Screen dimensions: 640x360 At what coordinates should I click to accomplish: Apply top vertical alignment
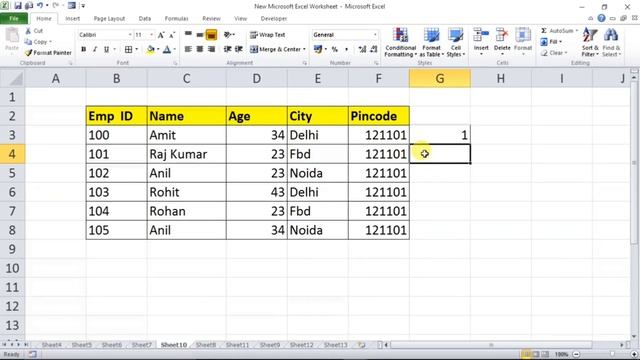pyautogui.click(x=188, y=34)
